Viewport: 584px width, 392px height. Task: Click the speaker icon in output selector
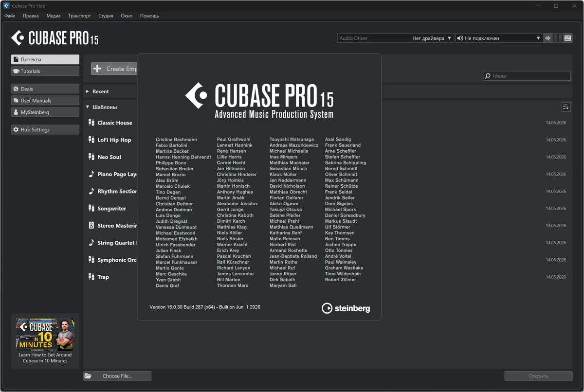460,38
